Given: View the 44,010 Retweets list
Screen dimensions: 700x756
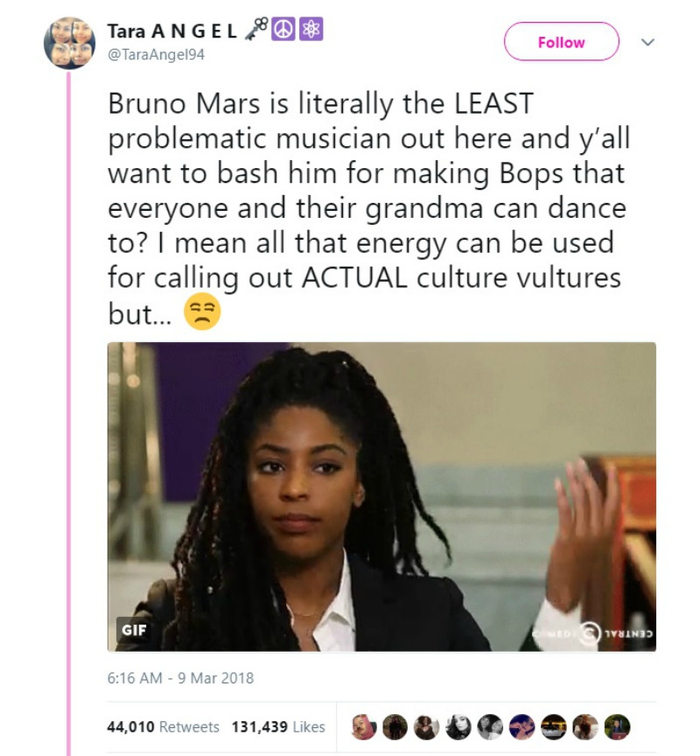Looking at the screenshot, I should coord(164,726).
